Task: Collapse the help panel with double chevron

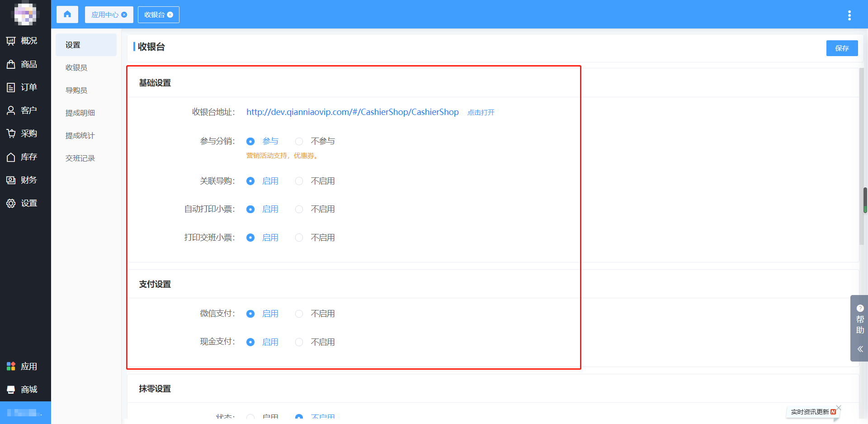Action: pyautogui.click(x=860, y=349)
